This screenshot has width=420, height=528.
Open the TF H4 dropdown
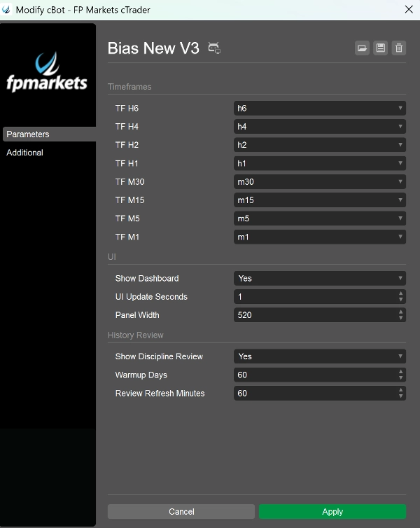(320, 127)
